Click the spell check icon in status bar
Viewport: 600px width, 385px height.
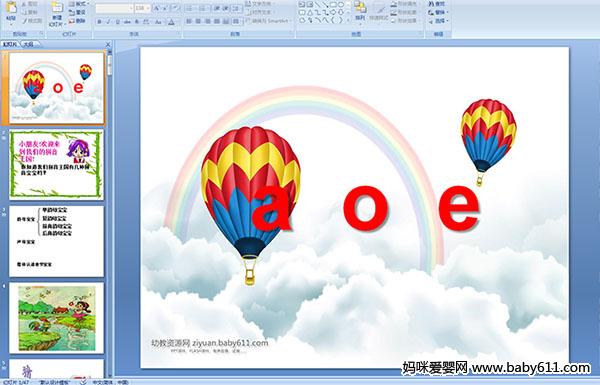pyautogui.click(x=83, y=382)
